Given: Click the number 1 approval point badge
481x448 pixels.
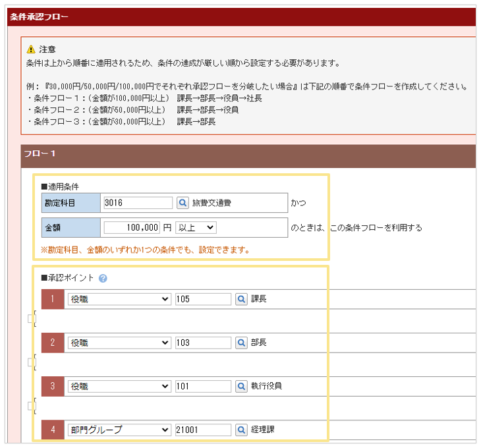Looking at the screenshot, I should pos(51,299).
